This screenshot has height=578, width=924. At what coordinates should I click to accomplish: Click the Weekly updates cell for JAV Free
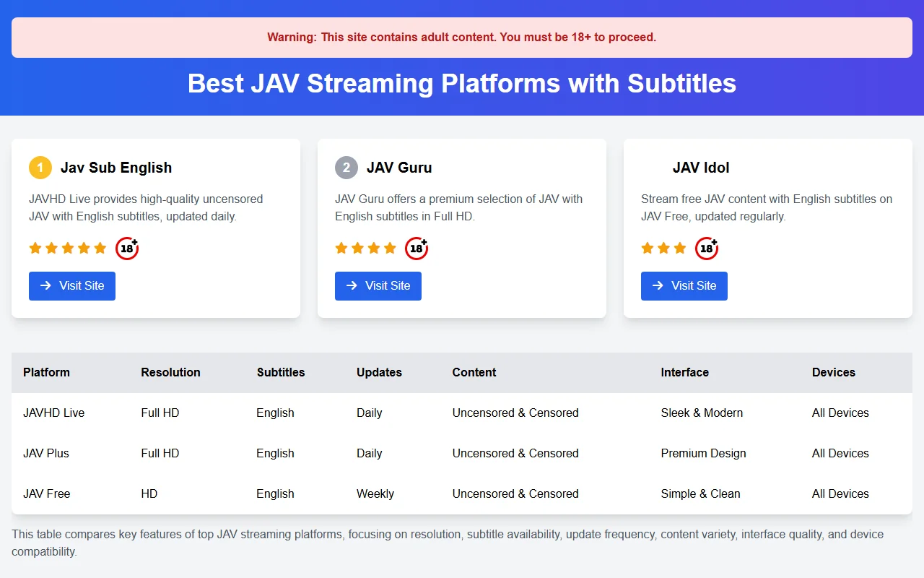(375, 493)
